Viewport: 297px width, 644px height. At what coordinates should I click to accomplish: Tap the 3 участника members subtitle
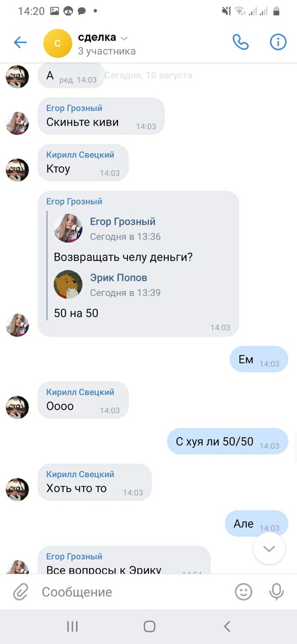click(107, 51)
